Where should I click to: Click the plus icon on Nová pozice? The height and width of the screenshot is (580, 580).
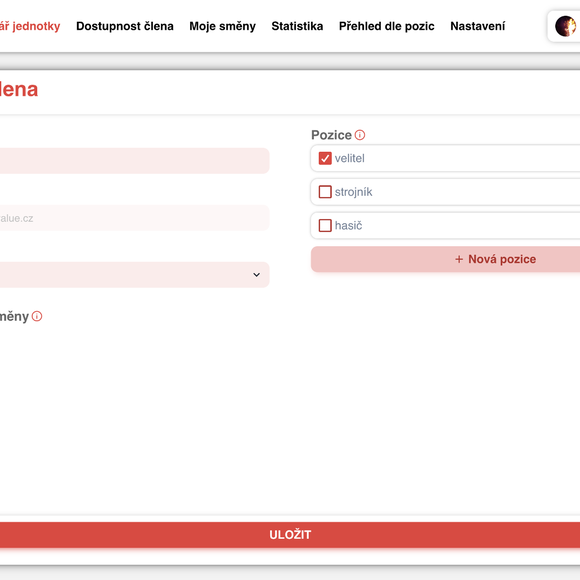click(459, 259)
